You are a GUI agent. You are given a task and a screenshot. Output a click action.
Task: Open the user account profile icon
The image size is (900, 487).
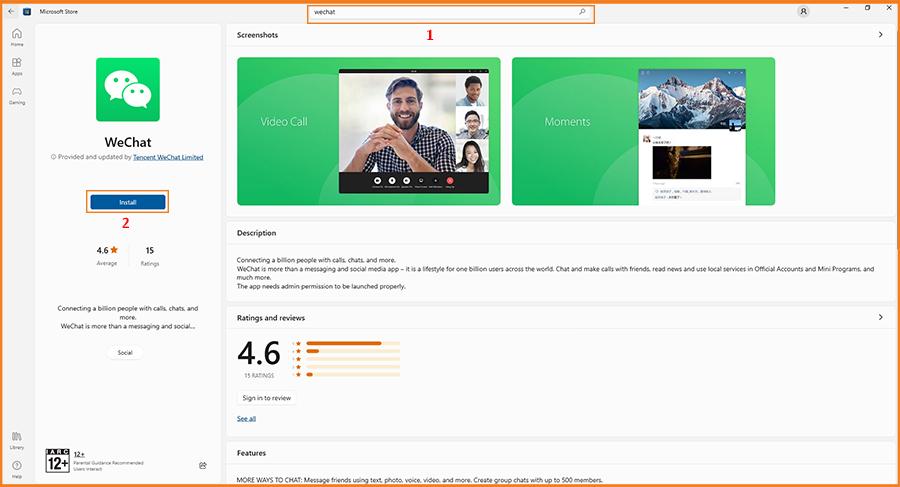(x=803, y=11)
